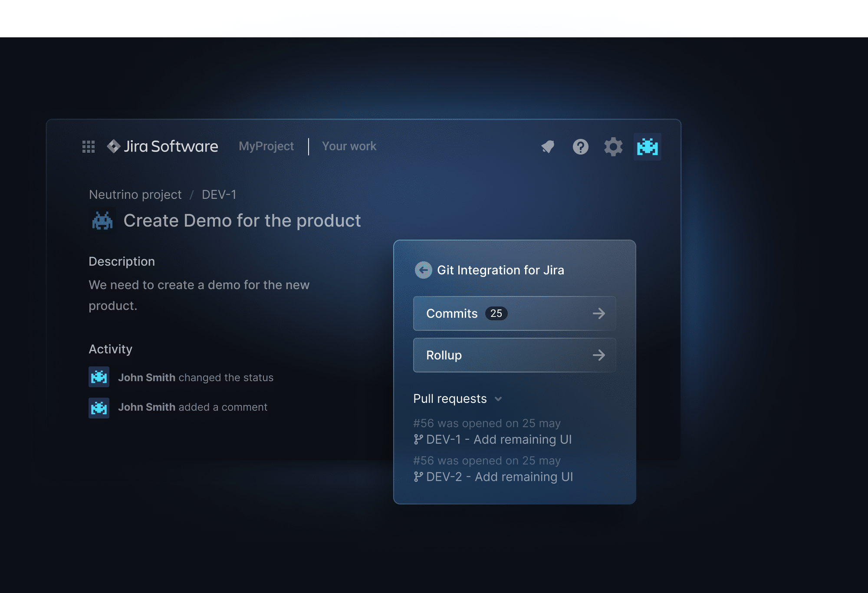Click the issue type icon beside the title

102,221
